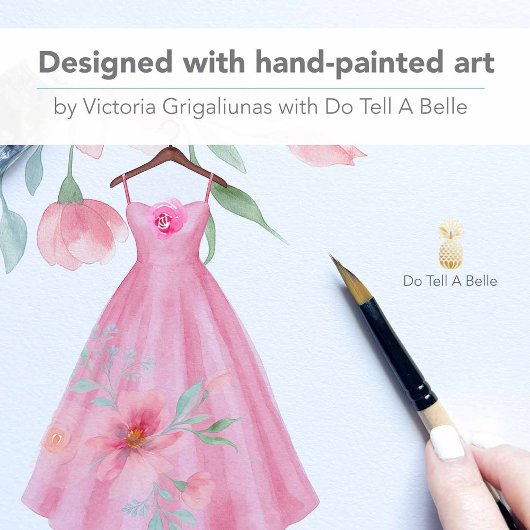Open the Victoria Grigaliunas byline text
530x530 pixels.
[260, 106]
